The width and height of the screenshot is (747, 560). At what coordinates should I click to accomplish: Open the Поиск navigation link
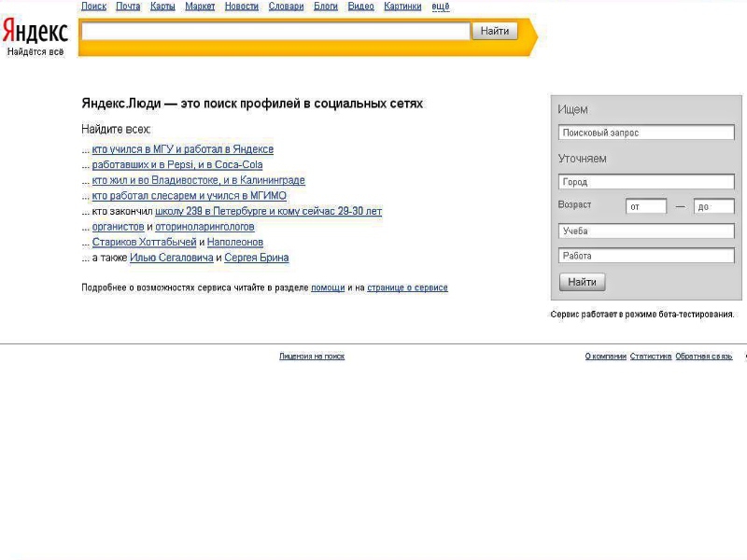pyautogui.click(x=94, y=7)
